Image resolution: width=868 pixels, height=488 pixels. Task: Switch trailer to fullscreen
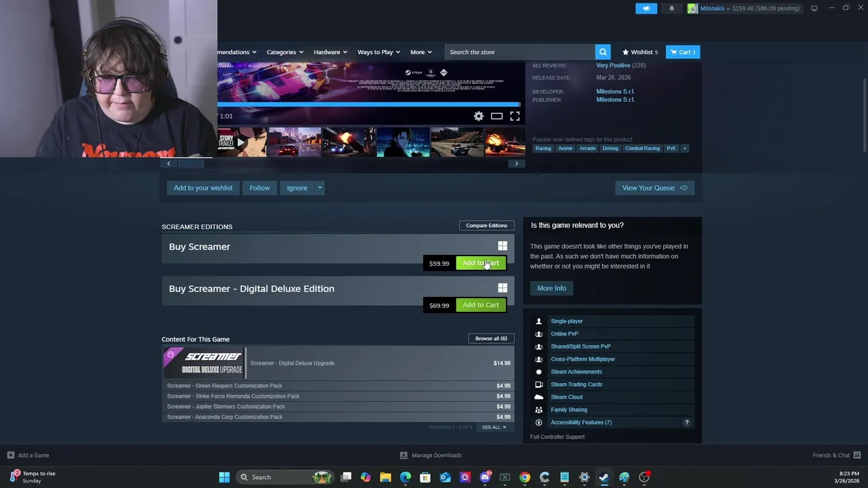pos(515,116)
